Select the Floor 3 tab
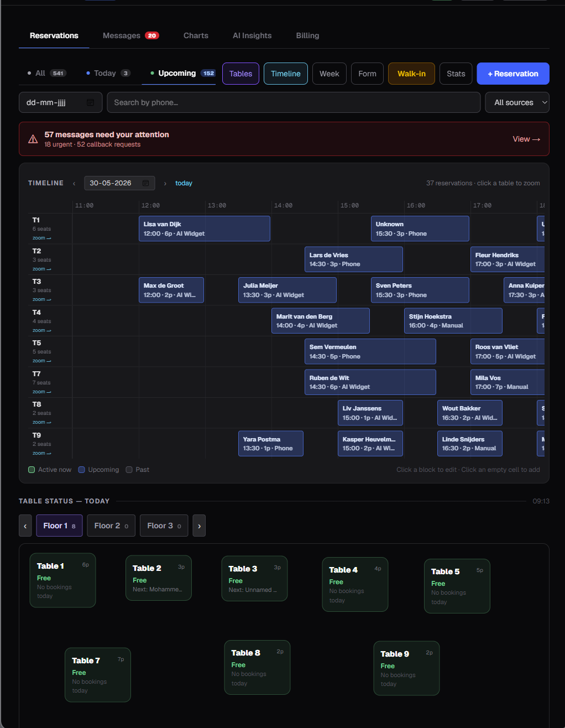This screenshot has height=728, width=565. 164,526
